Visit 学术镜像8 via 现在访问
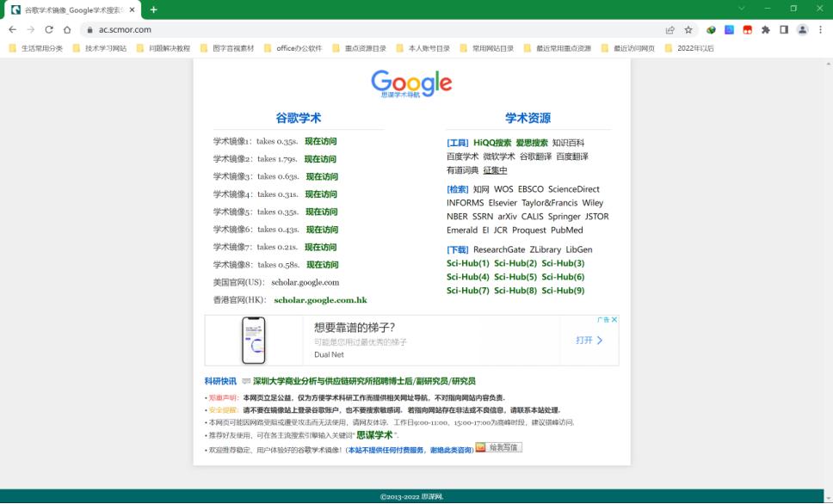The height and width of the screenshot is (504, 833). pyautogui.click(x=323, y=265)
